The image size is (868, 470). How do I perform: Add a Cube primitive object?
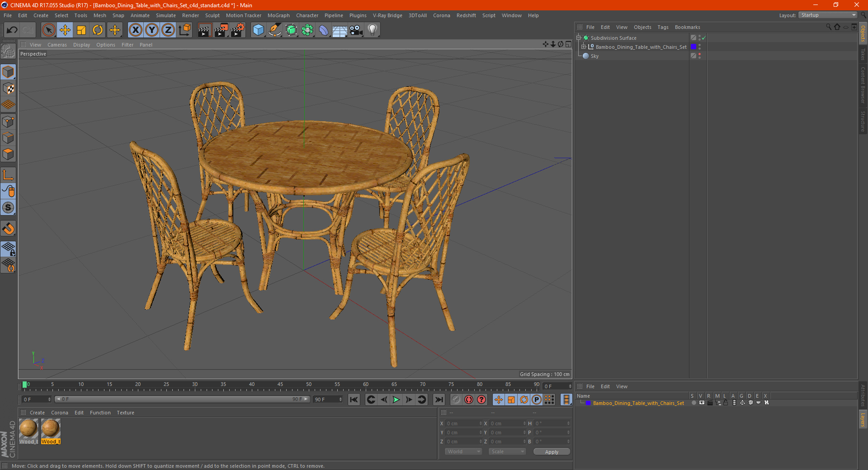[x=258, y=30]
